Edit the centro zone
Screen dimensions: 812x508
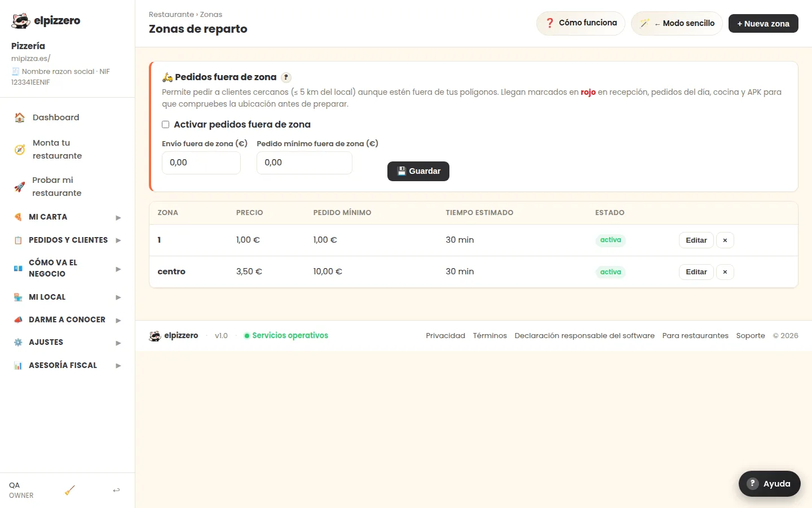[x=696, y=272]
